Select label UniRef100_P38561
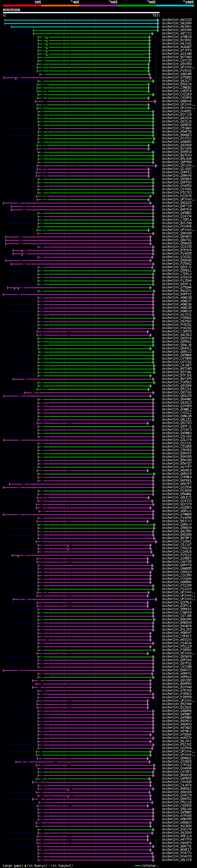 coord(176,318)
